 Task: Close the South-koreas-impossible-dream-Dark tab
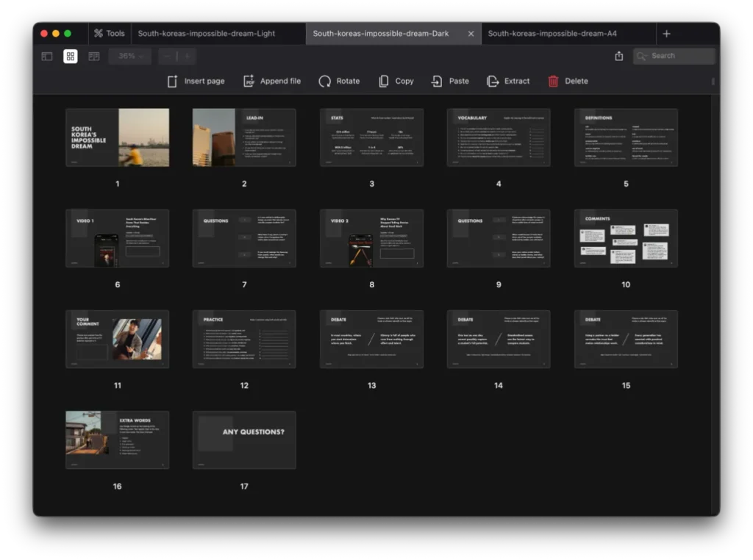point(471,34)
